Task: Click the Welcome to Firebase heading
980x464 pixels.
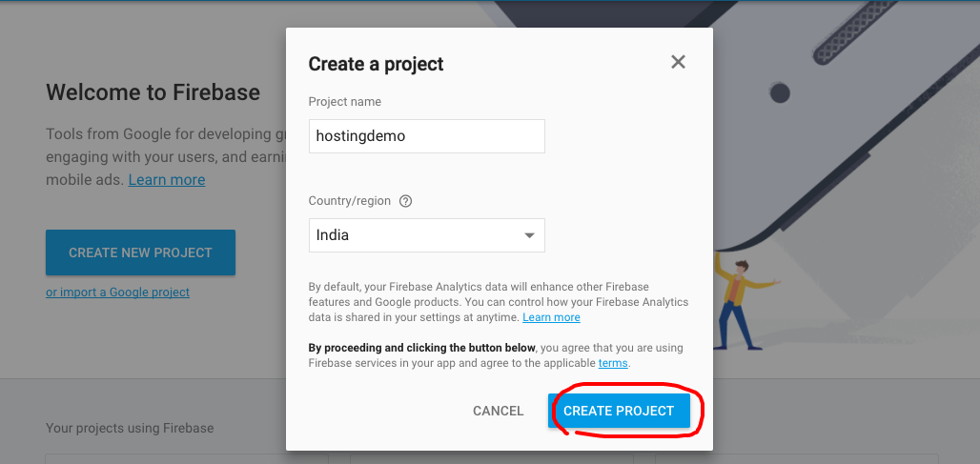Action: (x=153, y=92)
